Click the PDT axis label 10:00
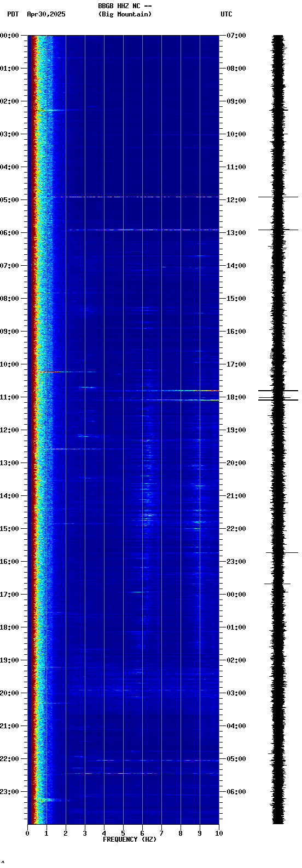 9,364
